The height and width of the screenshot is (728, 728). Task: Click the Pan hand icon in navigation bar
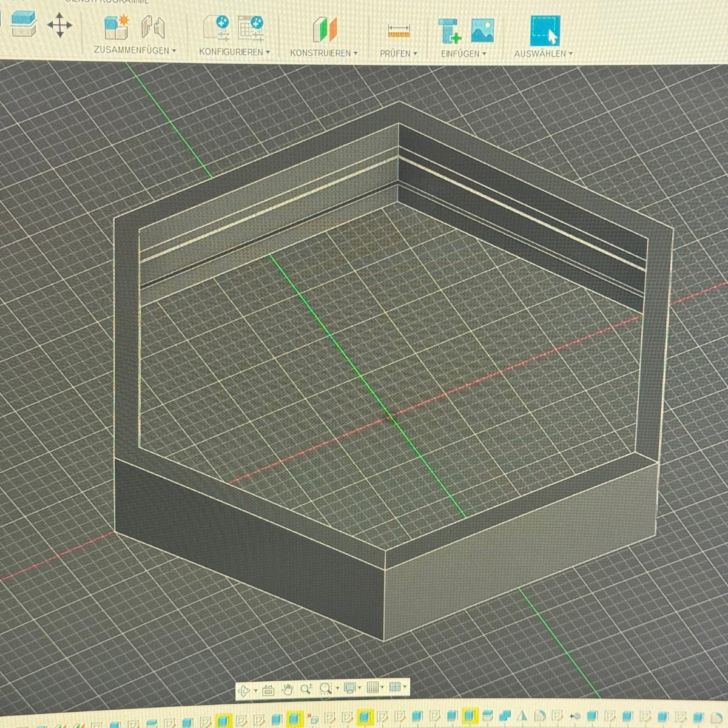point(288,689)
